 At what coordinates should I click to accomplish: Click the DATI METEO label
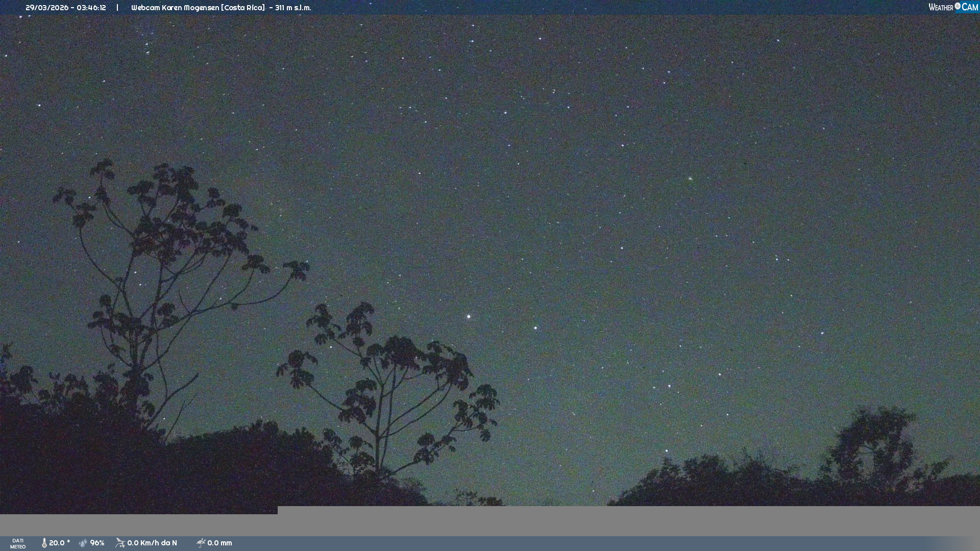(18, 544)
